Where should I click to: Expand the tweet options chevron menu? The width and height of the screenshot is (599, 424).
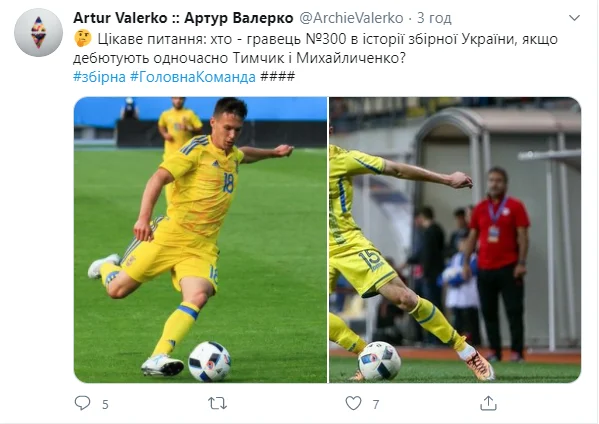click(575, 18)
